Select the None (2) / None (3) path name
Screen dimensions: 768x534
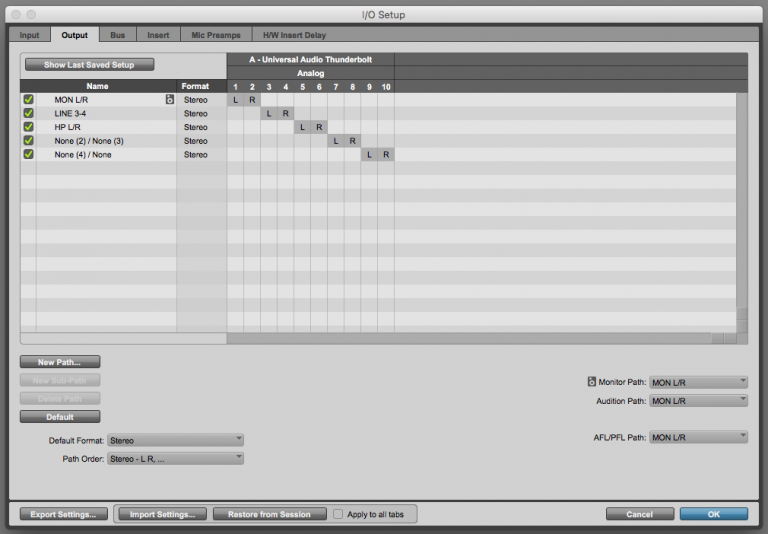(x=89, y=141)
